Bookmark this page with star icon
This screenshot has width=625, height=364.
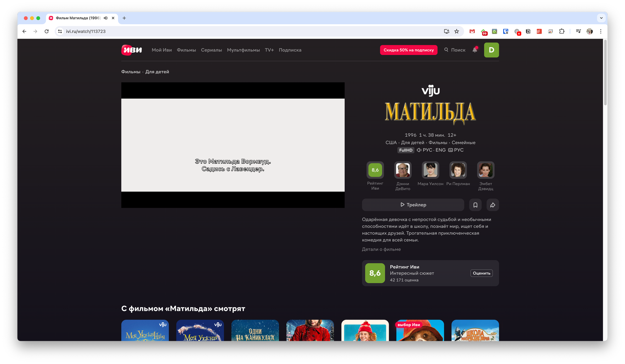457,31
